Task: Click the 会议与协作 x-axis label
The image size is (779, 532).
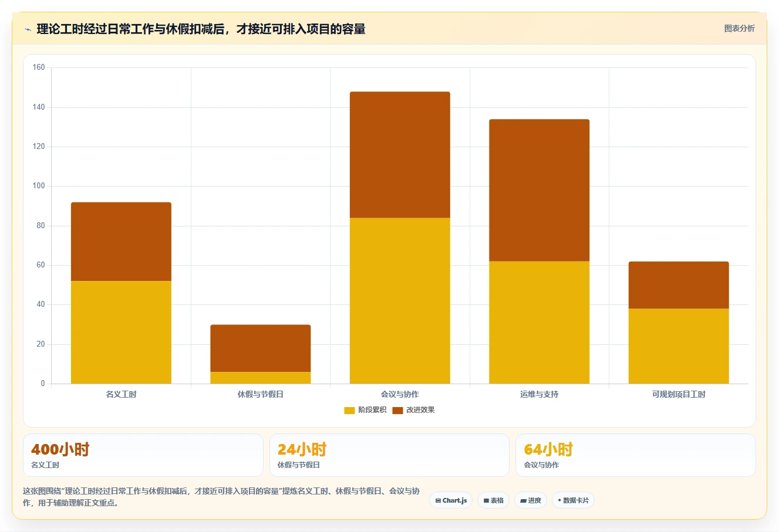Action: click(x=400, y=394)
